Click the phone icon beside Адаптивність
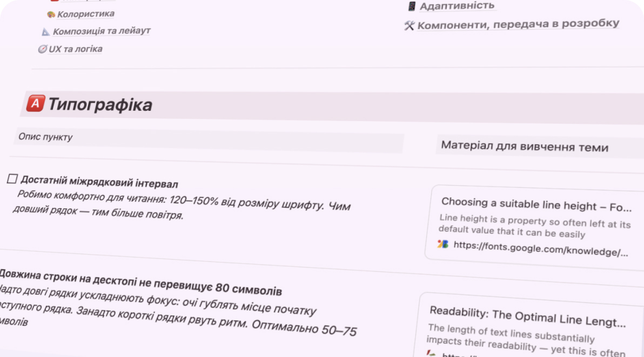Image resolution: width=644 pixels, height=357 pixels. click(x=412, y=6)
